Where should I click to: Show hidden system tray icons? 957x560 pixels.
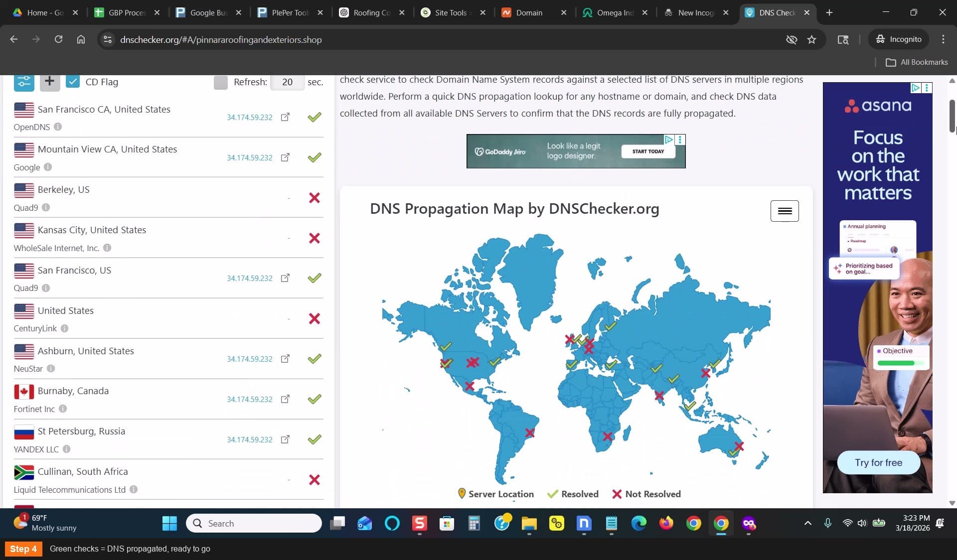807,523
